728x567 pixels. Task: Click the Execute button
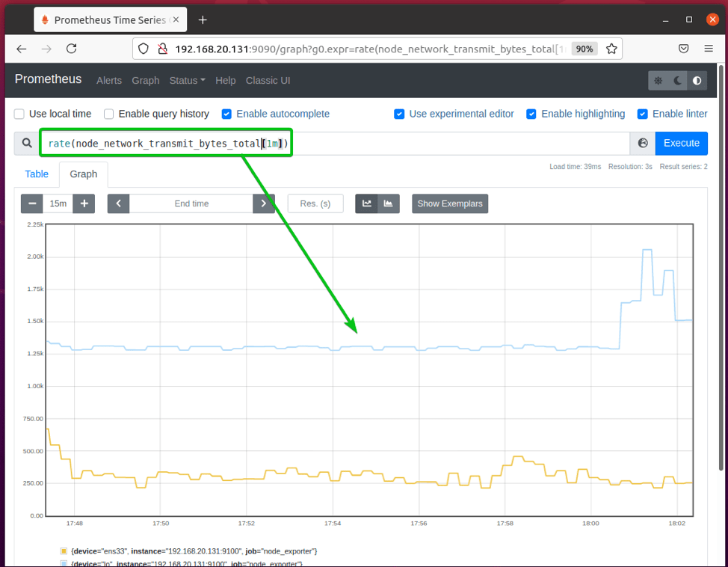[x=681, y=143]
